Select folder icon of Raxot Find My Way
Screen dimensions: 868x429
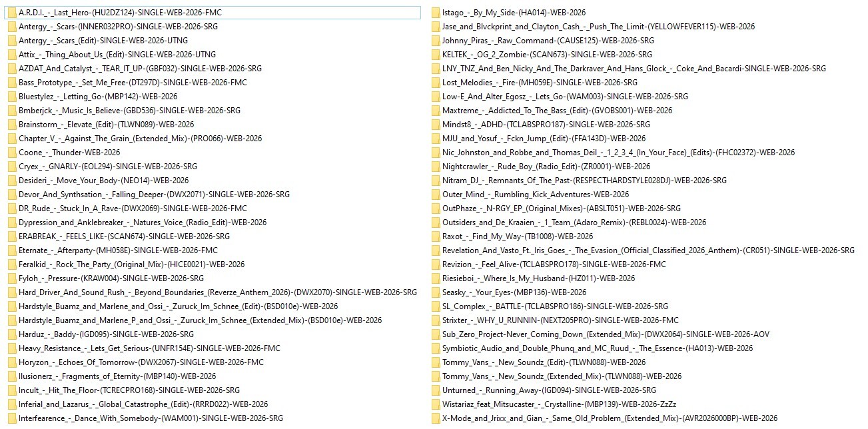pos(435,236)
